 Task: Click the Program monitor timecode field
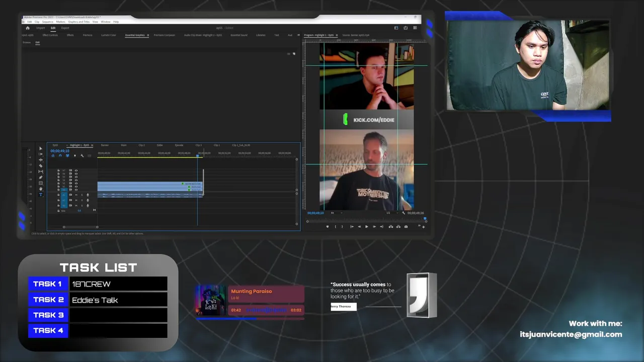316,213
